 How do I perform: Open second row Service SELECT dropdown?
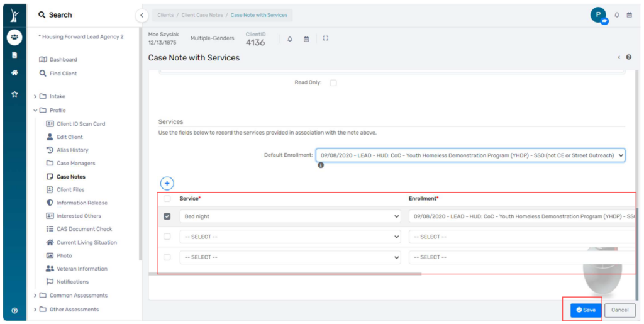point(290,237)
